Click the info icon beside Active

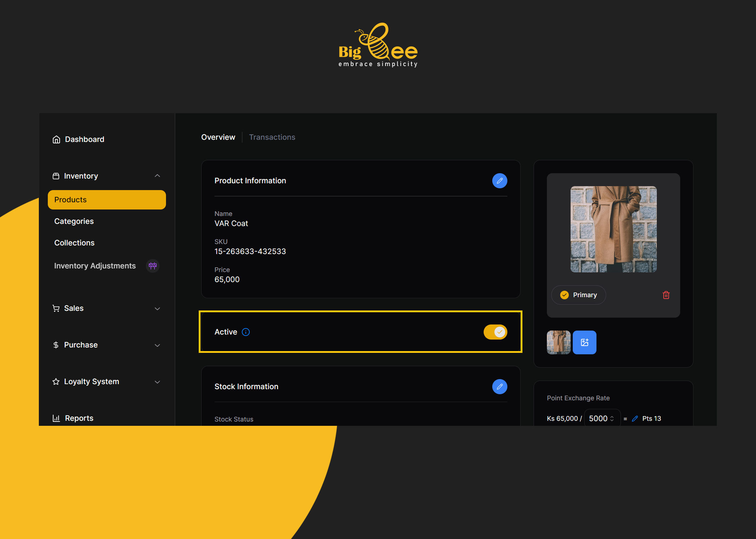[x=246, y=332]
